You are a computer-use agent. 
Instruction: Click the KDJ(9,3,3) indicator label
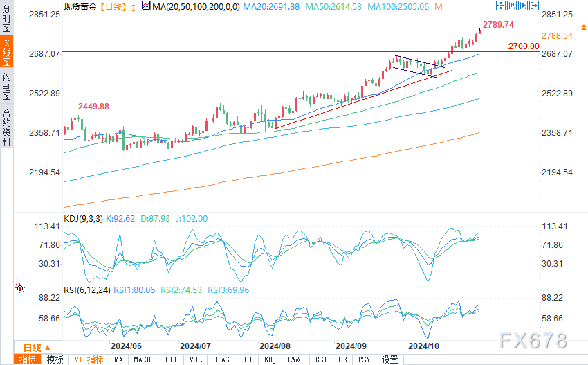pos(82,218)
